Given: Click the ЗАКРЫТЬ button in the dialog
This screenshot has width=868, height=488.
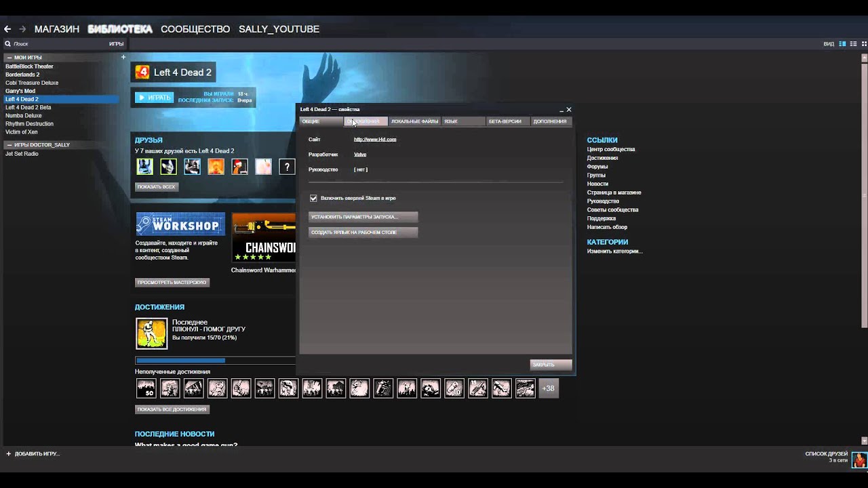Looking at the screenshot, I should pyautogui.click(x=551, y=365).
